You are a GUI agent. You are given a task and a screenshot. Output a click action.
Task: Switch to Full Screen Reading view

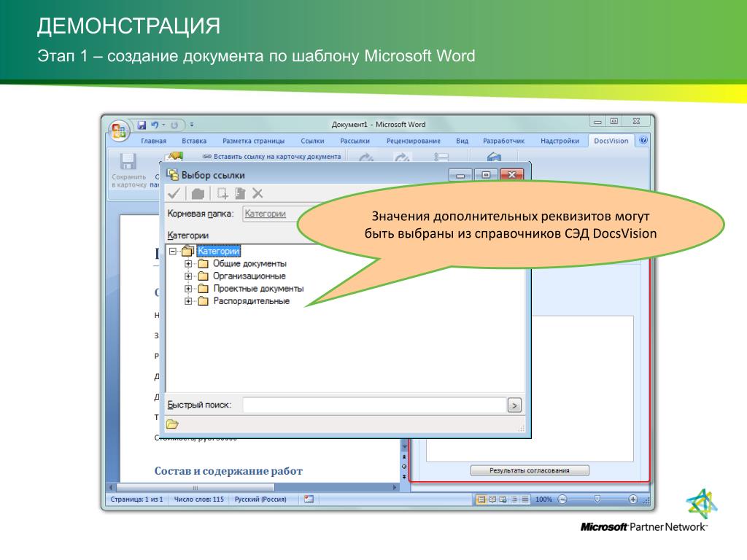coord(492,499)
